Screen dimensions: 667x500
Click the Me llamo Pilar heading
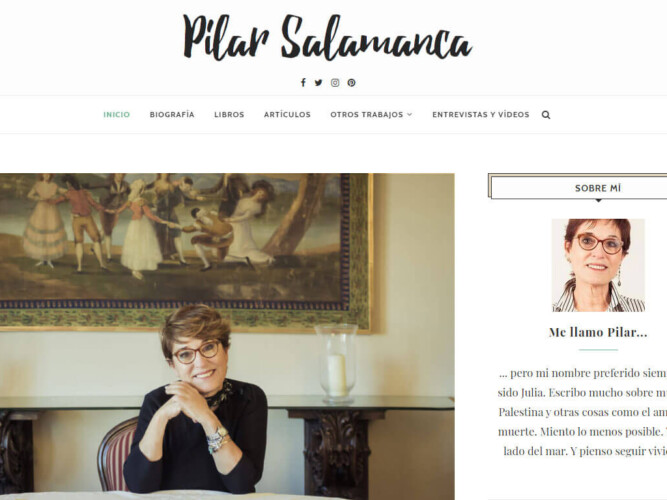coord(598,332)
